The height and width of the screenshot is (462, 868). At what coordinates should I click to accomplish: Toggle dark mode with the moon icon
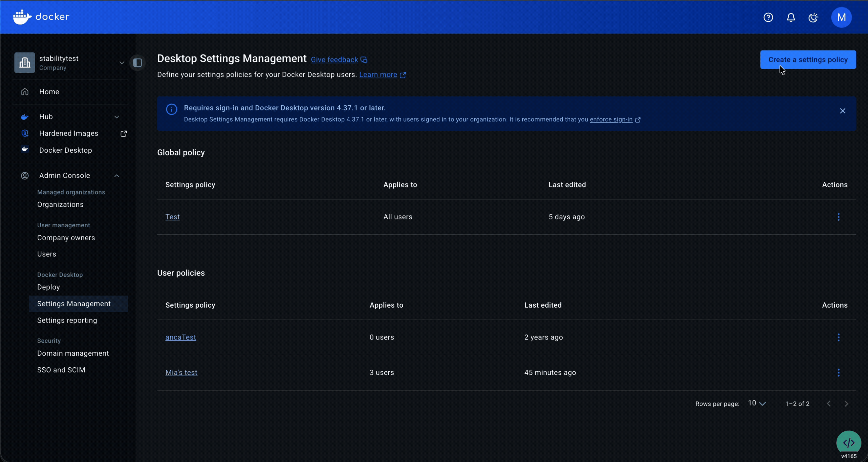813,17
